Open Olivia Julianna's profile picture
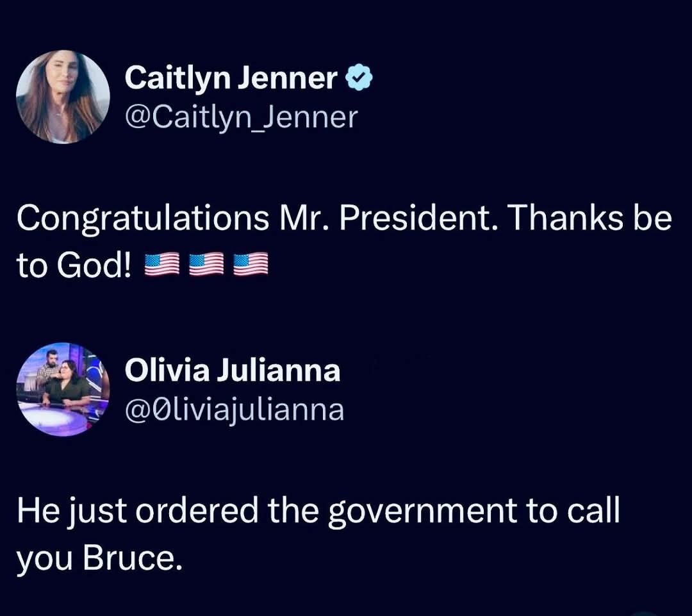The width and height of the screenshot is (692, 616). tap(63, 390)
